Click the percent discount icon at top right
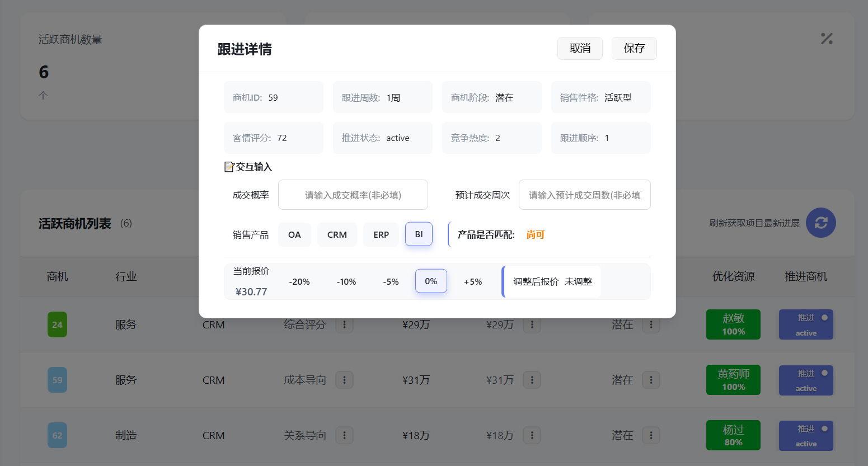This screenshot has width=868, height=466. (827, 39)
